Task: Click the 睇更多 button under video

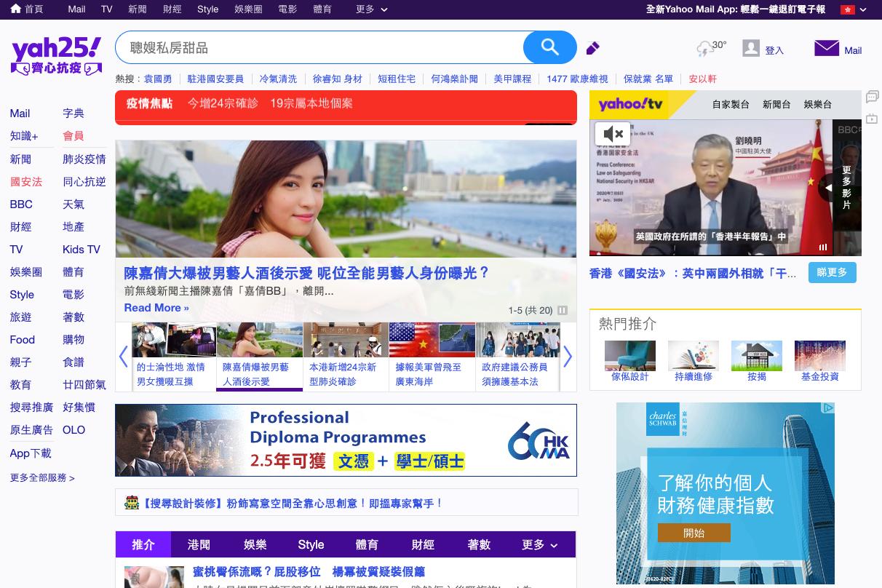Action: [x=832, y=273]
